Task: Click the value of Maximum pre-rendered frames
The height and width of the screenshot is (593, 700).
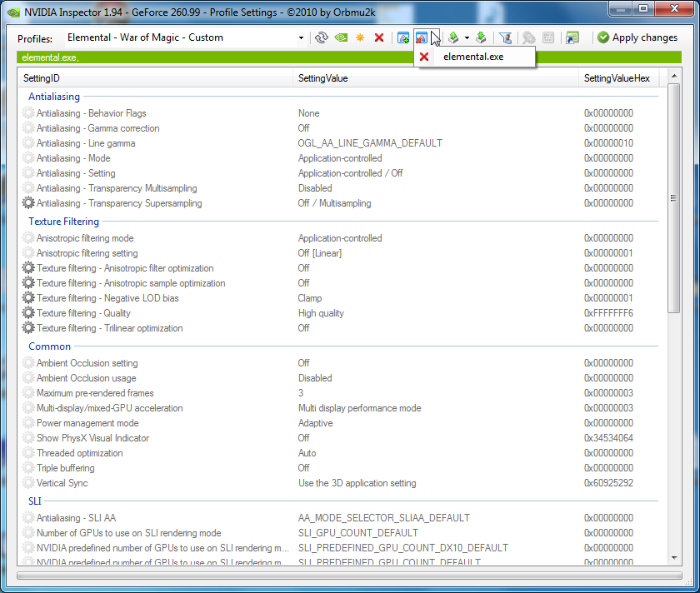Action: [x=301, y=393]
